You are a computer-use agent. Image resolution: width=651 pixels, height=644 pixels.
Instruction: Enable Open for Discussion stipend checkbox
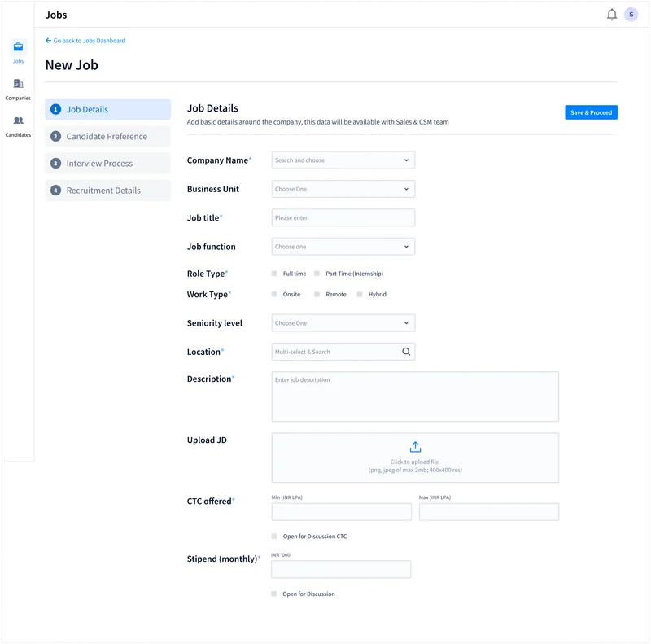coord(273,594)
